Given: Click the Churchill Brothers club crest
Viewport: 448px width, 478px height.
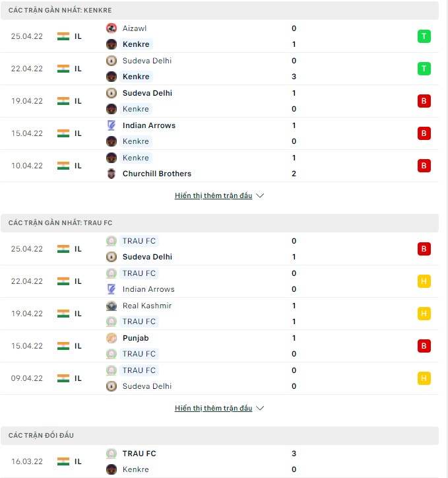Looking at the screenshot, I should point(112,174).
